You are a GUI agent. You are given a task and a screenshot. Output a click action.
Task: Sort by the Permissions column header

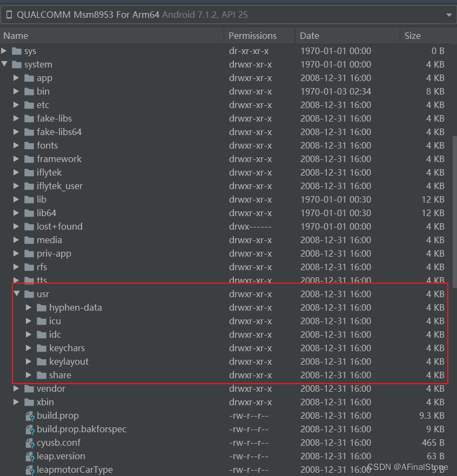coord(259,36)
